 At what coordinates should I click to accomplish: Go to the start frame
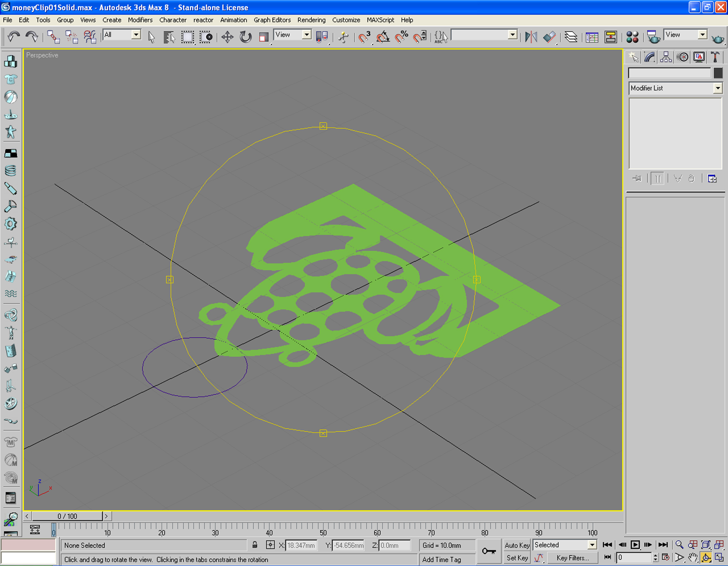pos(608,545)
